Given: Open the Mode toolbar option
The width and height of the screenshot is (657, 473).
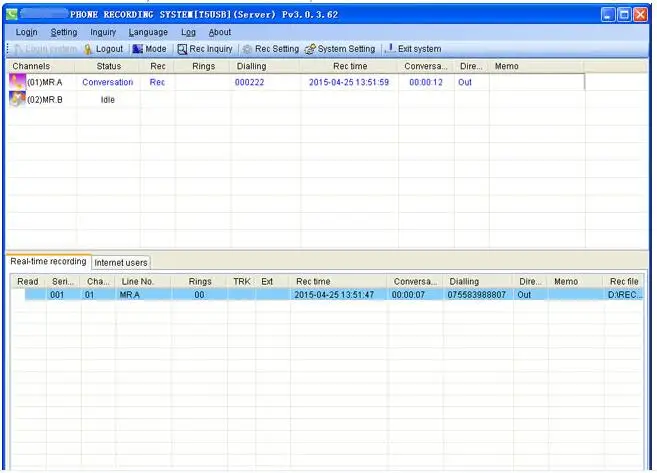Looking at the screenshot, I should point(150,49).
